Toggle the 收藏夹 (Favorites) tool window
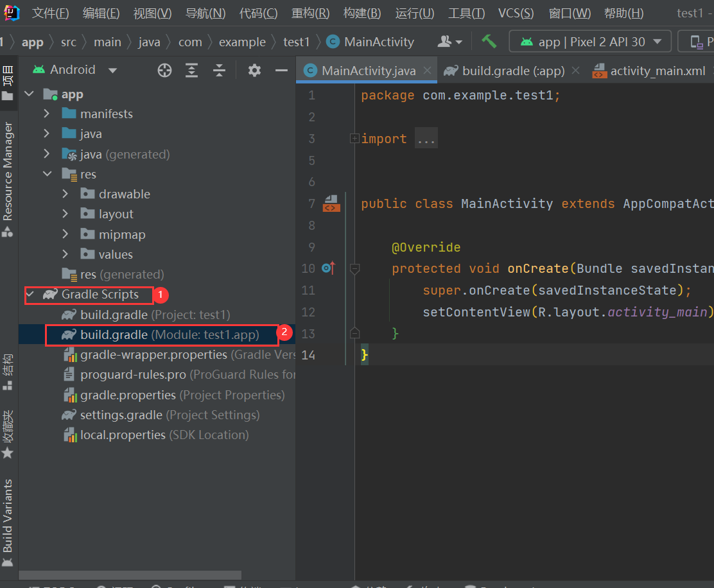 point(8,425)
